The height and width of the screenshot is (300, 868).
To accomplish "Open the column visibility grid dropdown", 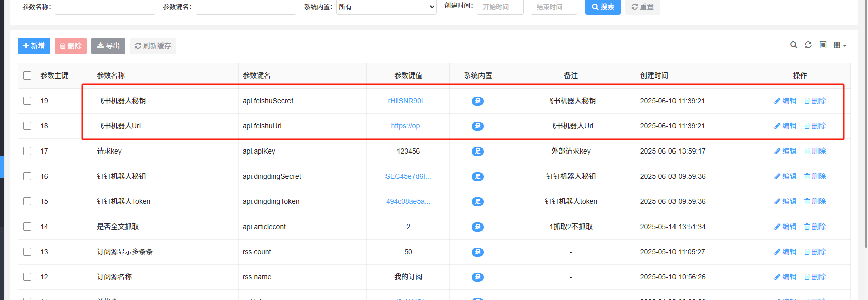I will (x=839, y=45).
